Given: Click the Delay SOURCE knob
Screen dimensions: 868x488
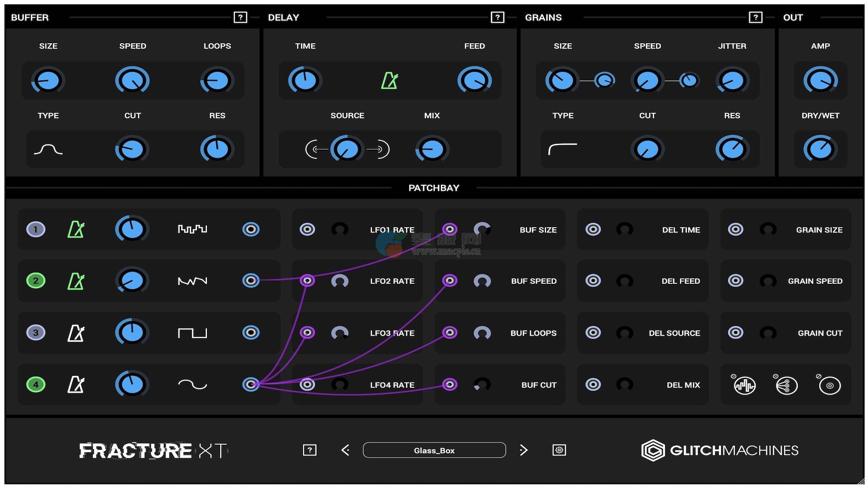Looking at the screenshot, I should coord(347,149).
